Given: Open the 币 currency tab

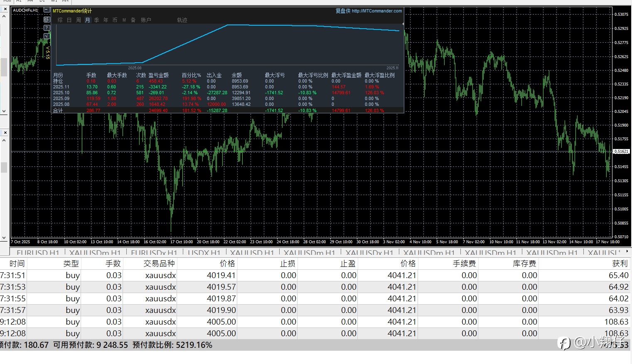Looking at the screenshot, I should pyautogui.click(x=115, y=20).
